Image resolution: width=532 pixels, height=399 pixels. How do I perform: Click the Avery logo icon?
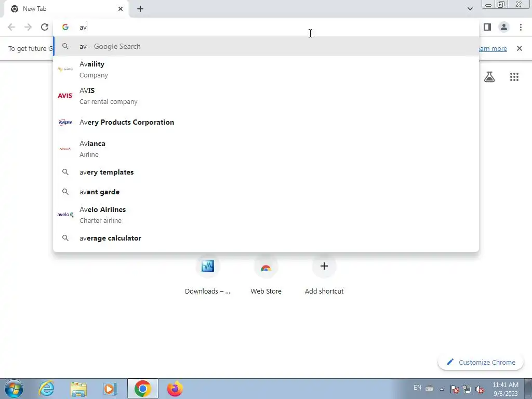coord(65,122)
